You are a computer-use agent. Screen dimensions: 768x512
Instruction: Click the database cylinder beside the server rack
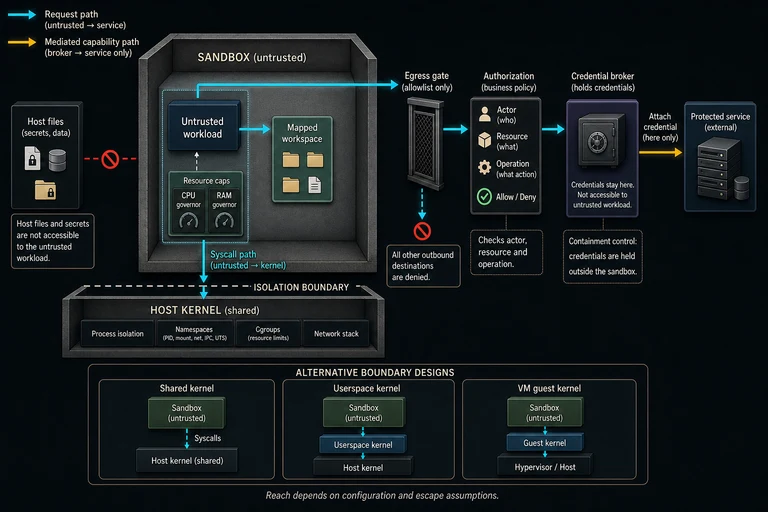pyautogui.click(x=742, y=188)
